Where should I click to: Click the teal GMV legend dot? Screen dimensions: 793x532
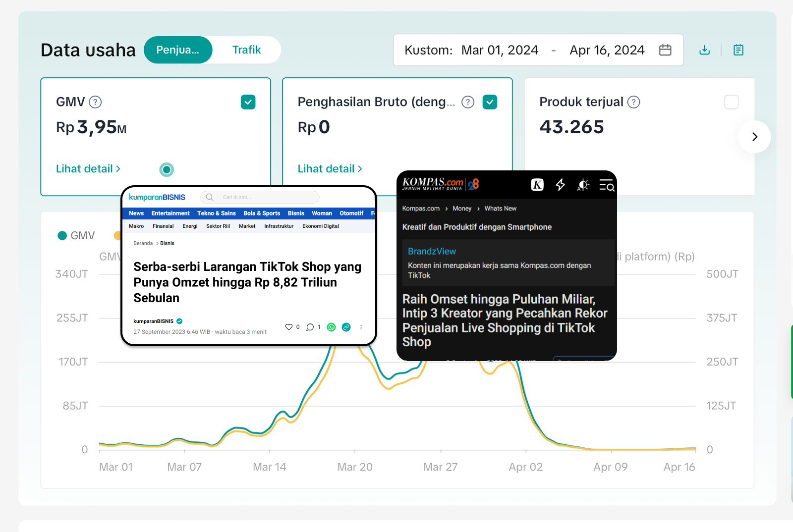click(62, 236)
